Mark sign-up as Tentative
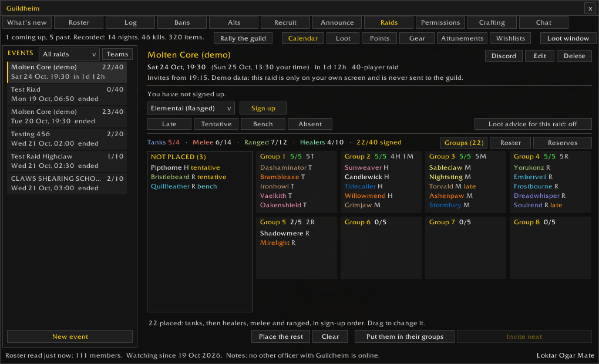Viewport: 599px width, 364px height. [x=216, y=124]
